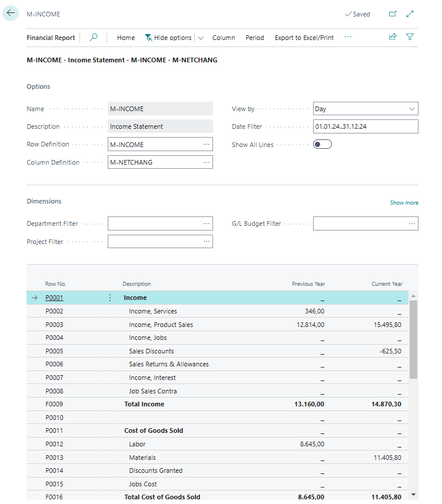
Task: Click Description field Income Statement
Action: tap(160, 126)
